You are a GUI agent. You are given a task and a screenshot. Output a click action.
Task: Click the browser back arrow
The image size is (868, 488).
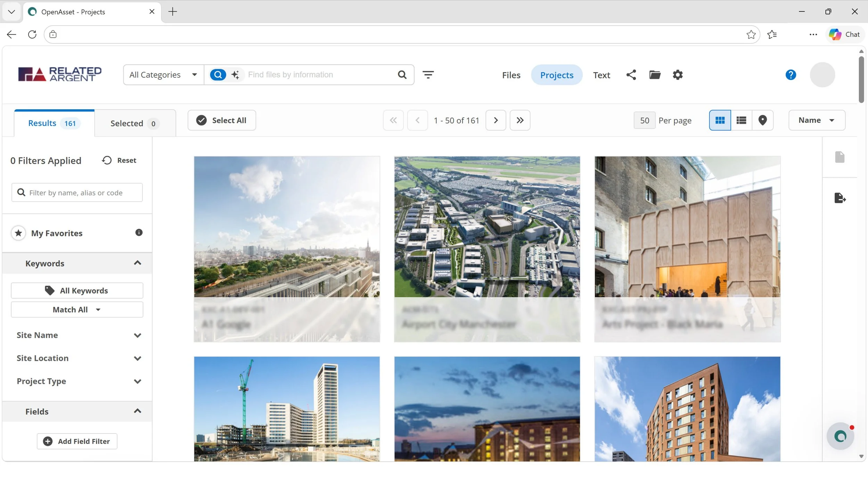click(x=11, y=34)
